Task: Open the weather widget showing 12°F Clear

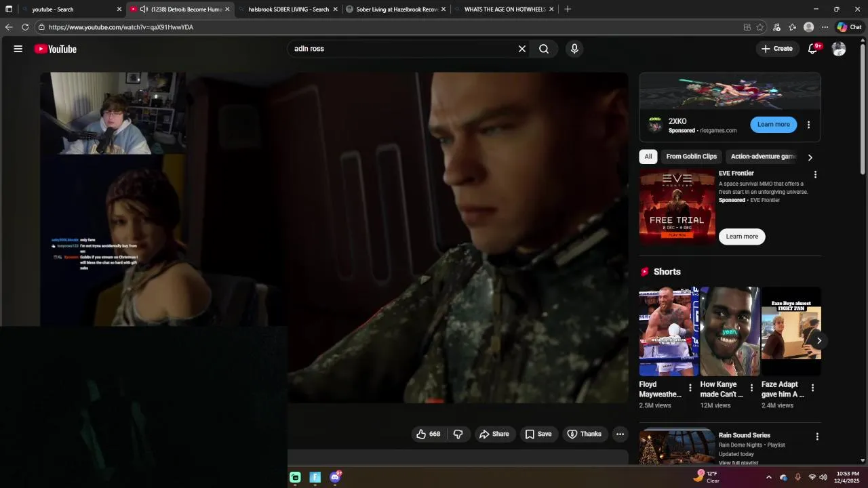Action: pyautogui.click(x=706, y=477)
